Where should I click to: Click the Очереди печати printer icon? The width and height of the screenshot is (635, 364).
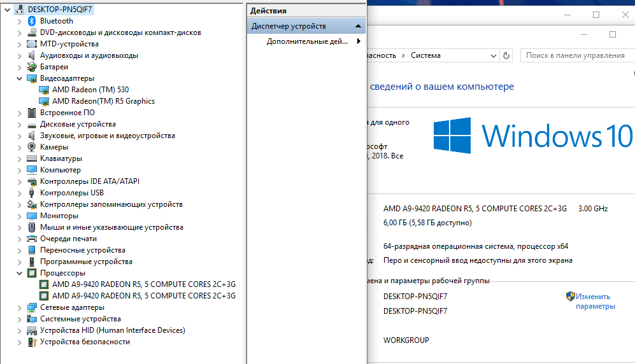point(32,239)
